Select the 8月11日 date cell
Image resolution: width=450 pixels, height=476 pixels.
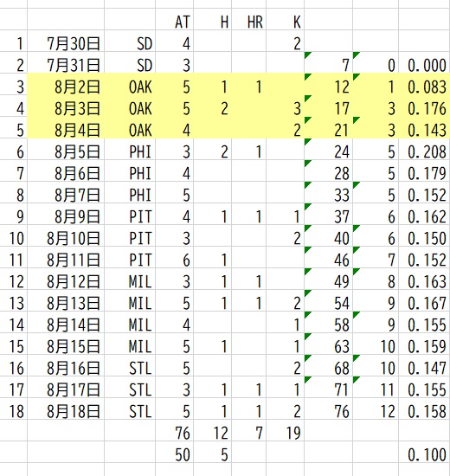click(x=66, y=258)
